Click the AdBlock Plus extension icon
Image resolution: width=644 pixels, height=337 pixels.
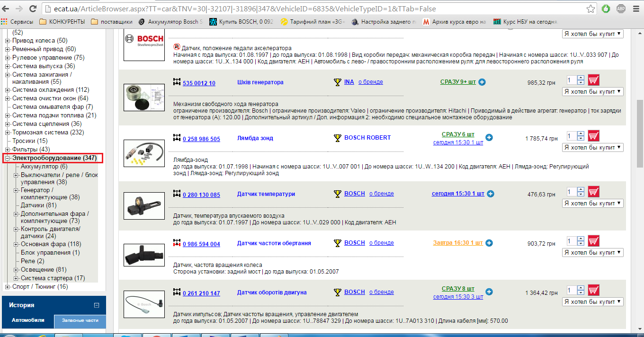620,9
